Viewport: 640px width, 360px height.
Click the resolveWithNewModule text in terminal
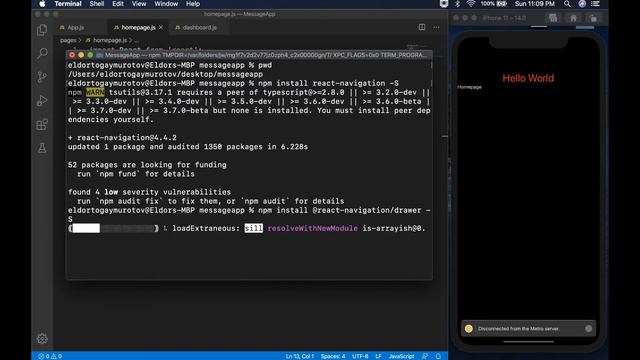(313, 228)
